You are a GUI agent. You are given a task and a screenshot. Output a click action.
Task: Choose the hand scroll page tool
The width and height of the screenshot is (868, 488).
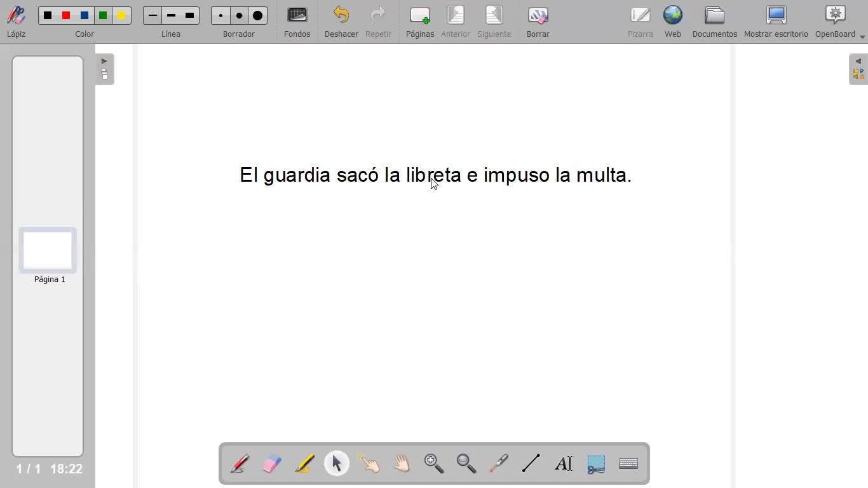[402, 463]
